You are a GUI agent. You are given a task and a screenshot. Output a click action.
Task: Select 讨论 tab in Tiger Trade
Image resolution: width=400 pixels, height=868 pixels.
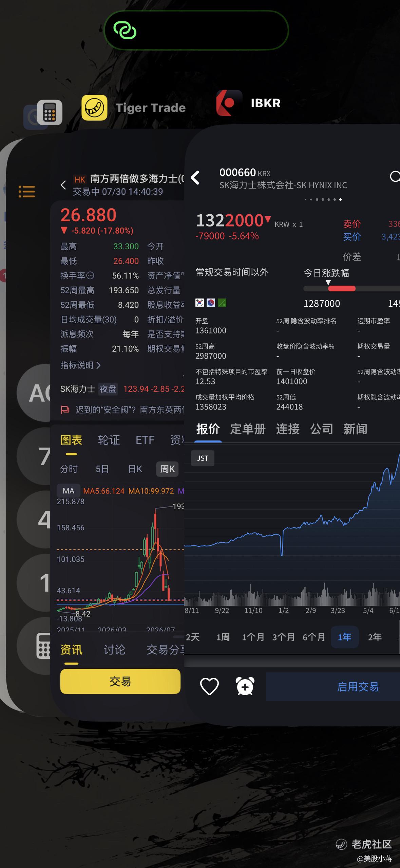(114, 650)
